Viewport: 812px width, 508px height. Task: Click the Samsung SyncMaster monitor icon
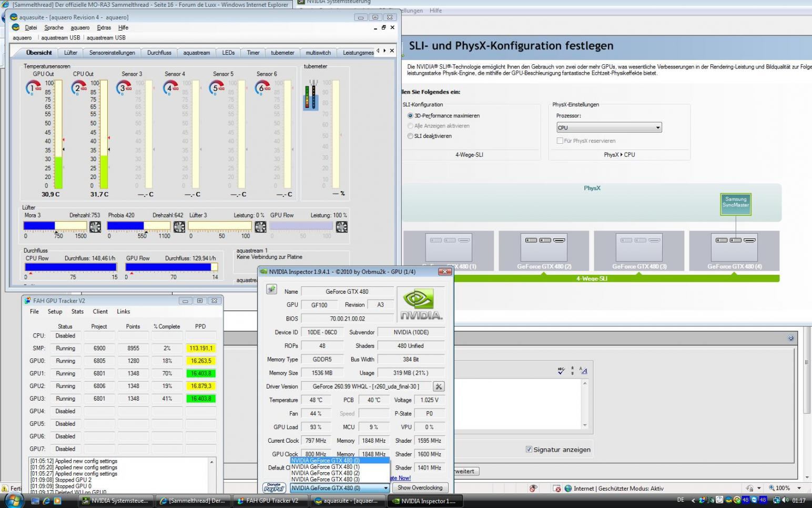pyautogui.click(x=735, y=204)
